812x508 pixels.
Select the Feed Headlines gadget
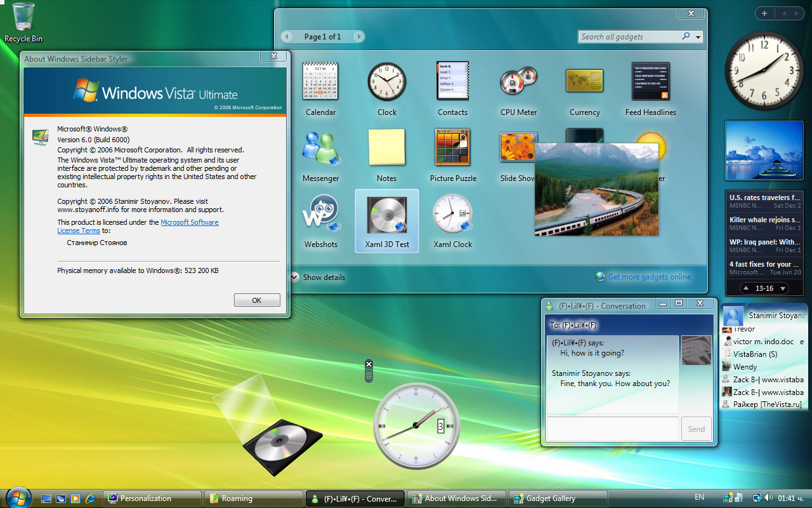[x=650, y=81]
